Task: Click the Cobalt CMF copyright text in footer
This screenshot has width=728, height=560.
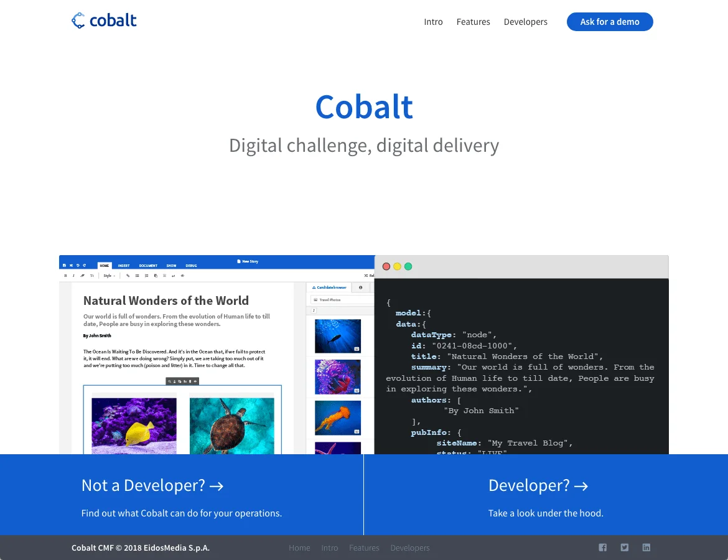Action: 141,548
